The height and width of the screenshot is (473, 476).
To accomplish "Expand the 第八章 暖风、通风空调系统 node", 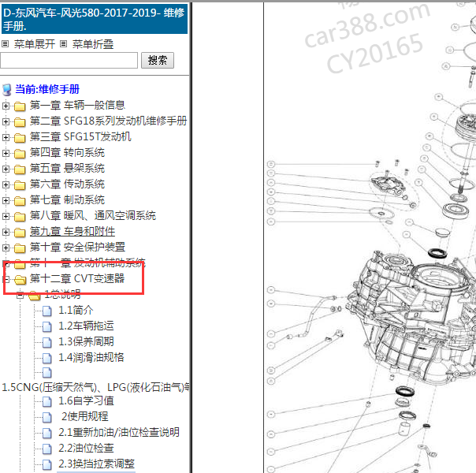I will point(6,216).
